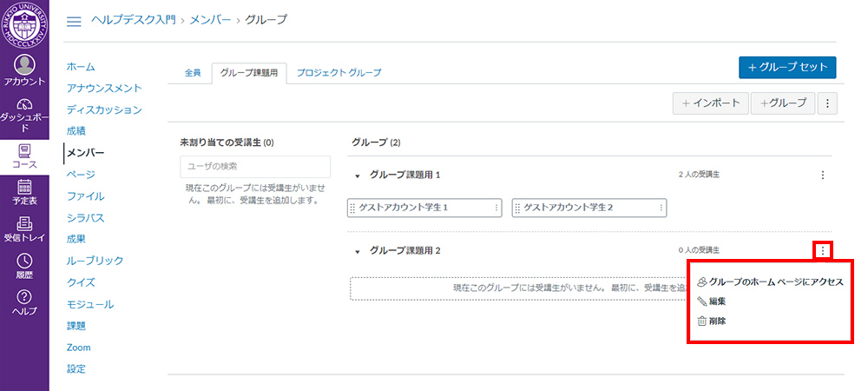Select 削除 from the group menu
The height and width of the screenshot is (391, 868).
pos(717,321)
